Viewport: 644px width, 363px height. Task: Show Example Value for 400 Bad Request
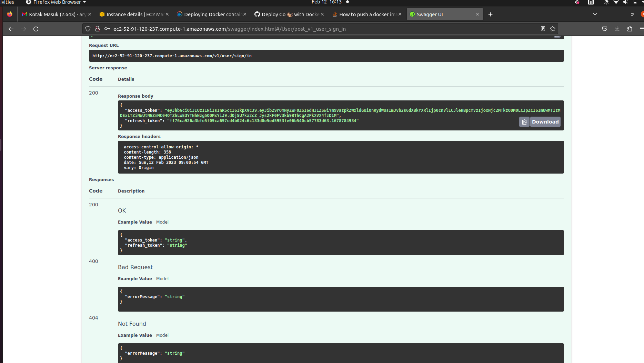point(135,279)
